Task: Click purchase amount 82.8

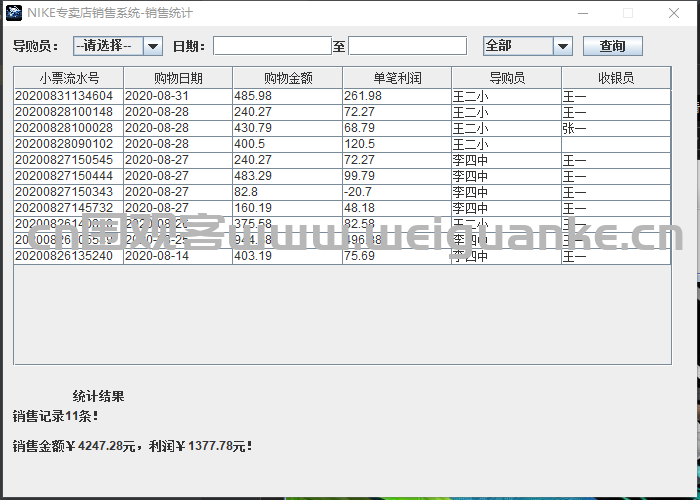Action: pyautogui.click(x=288, y=192)
